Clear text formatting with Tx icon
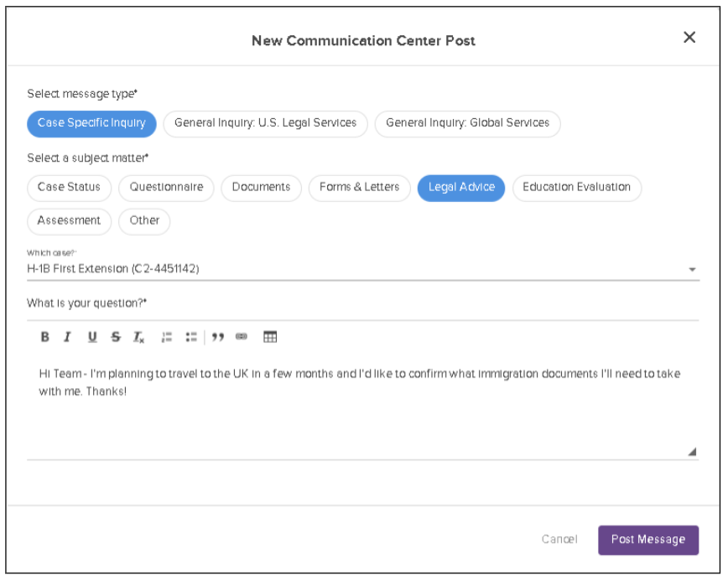Screen dimensions: 728x580 [139, 337]
